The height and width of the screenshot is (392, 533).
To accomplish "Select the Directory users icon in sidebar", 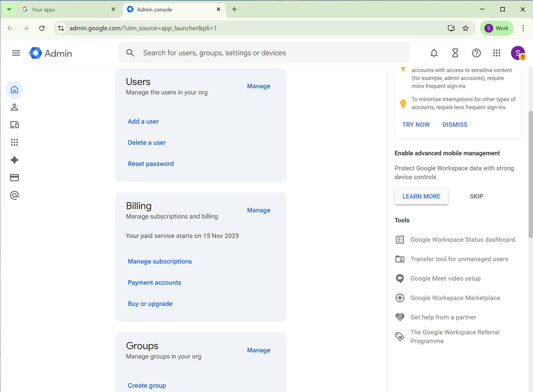I will tap(15, 107).
